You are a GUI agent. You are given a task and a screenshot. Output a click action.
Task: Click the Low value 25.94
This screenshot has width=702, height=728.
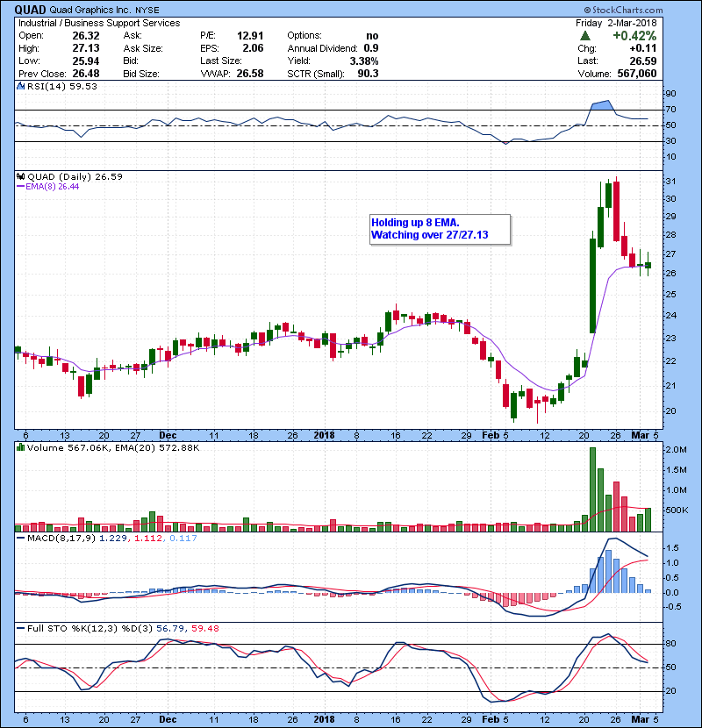86,61
